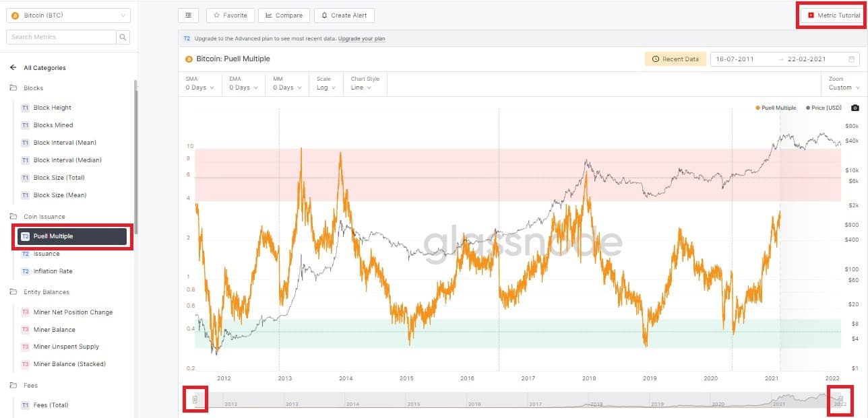Go back to All Categories
This screenshot has height=418, width=868.
tap(44, 68)
